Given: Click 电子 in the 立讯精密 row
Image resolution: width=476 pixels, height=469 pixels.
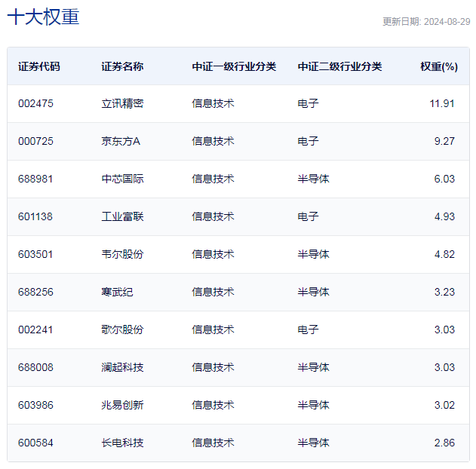Looking at the screenshot, I should 308,103.
